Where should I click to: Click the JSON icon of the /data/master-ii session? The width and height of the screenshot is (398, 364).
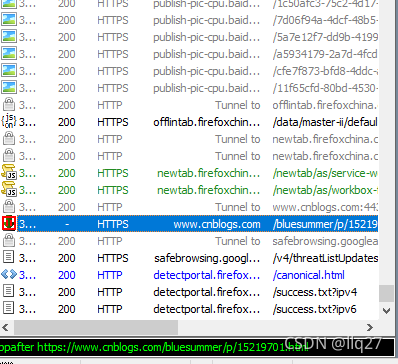[9, 122]
